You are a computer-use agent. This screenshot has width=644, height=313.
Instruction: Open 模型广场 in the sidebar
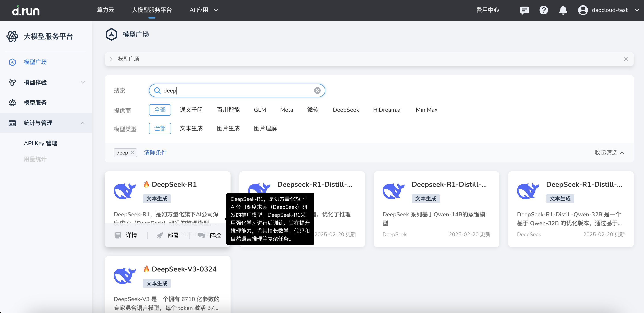[35, 62]
